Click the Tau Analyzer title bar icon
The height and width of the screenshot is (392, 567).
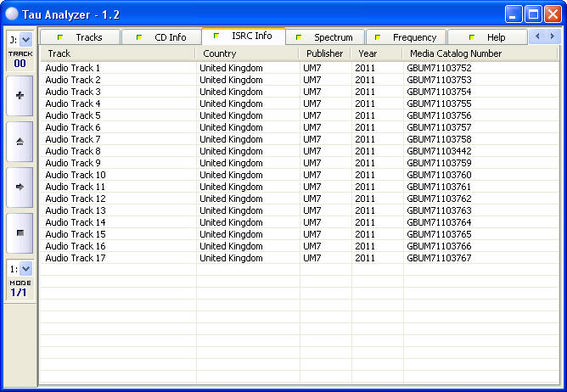tap(12, 14)
